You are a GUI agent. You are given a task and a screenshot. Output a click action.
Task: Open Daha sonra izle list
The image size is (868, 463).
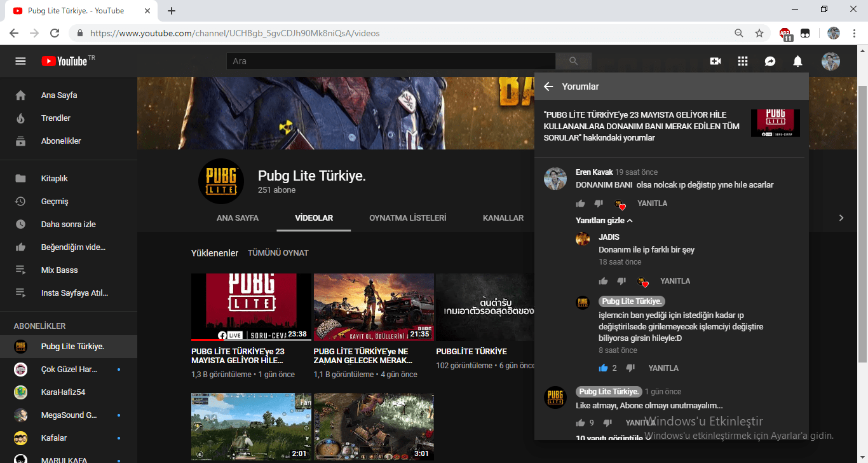point(69,225)
